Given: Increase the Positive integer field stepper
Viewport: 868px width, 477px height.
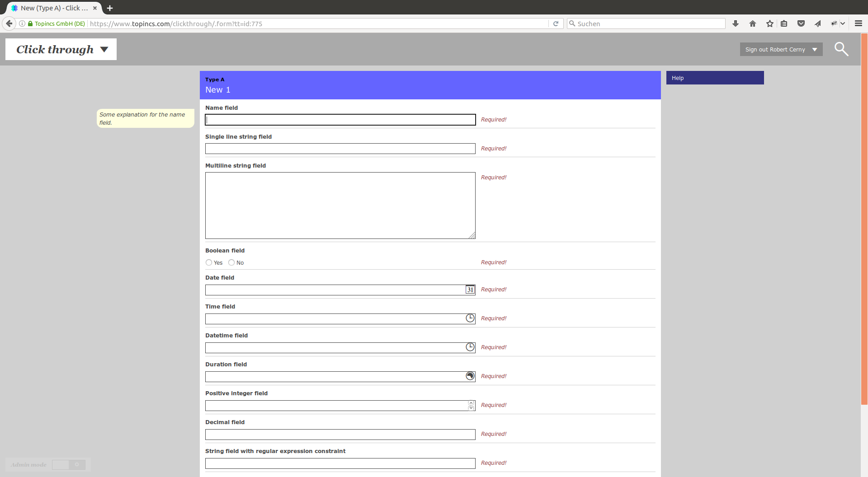Looking at the screenshot, I should coord(471,403).
